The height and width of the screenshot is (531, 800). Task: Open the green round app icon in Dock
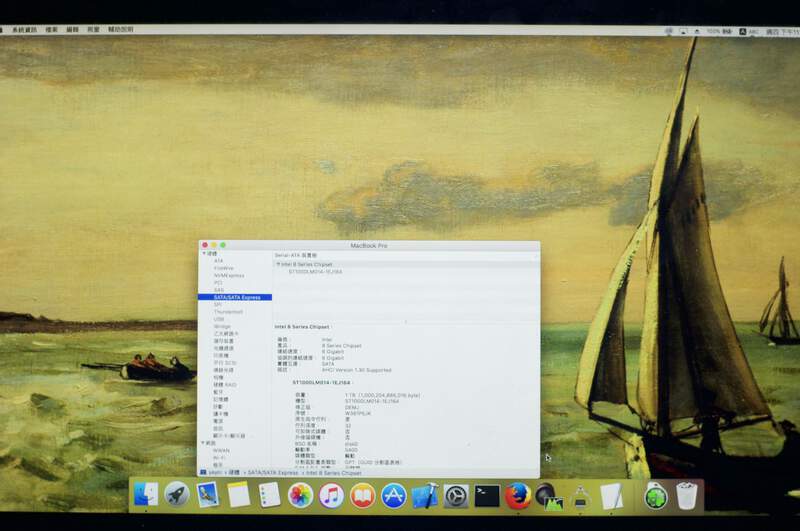656,497
